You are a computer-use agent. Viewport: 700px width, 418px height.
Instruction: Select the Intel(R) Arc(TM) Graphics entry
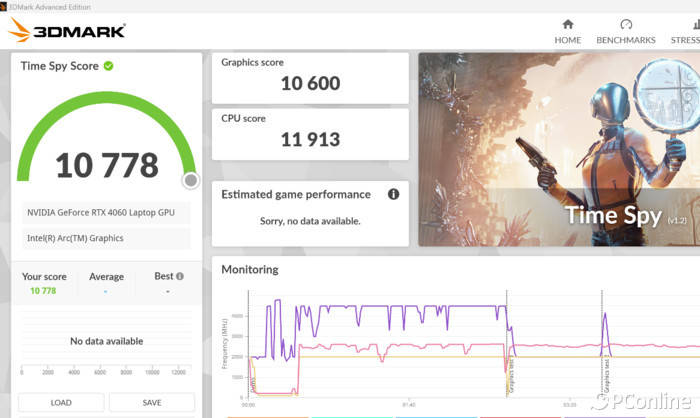106,238
